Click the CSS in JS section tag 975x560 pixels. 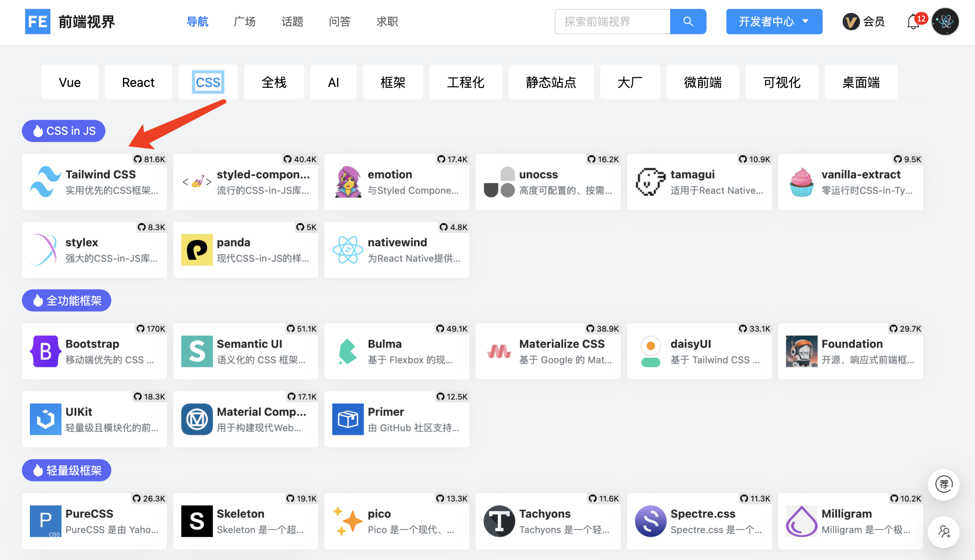[x=64, y=131]
